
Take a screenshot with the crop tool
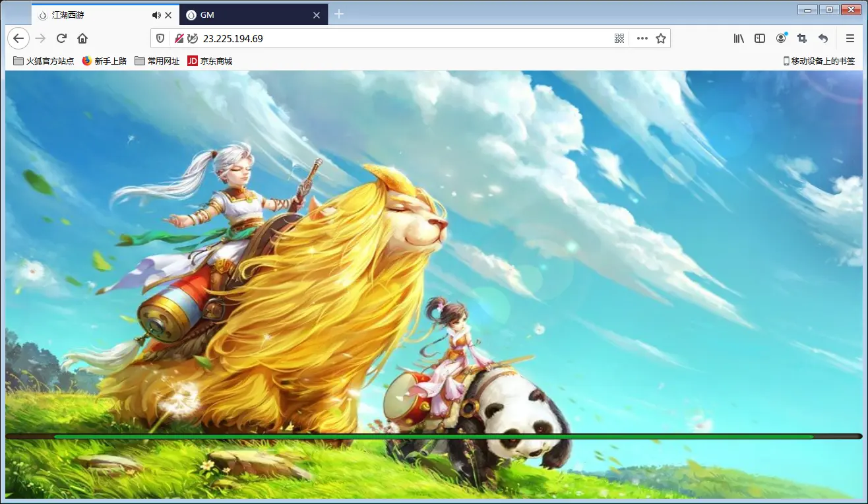[802, 38]
